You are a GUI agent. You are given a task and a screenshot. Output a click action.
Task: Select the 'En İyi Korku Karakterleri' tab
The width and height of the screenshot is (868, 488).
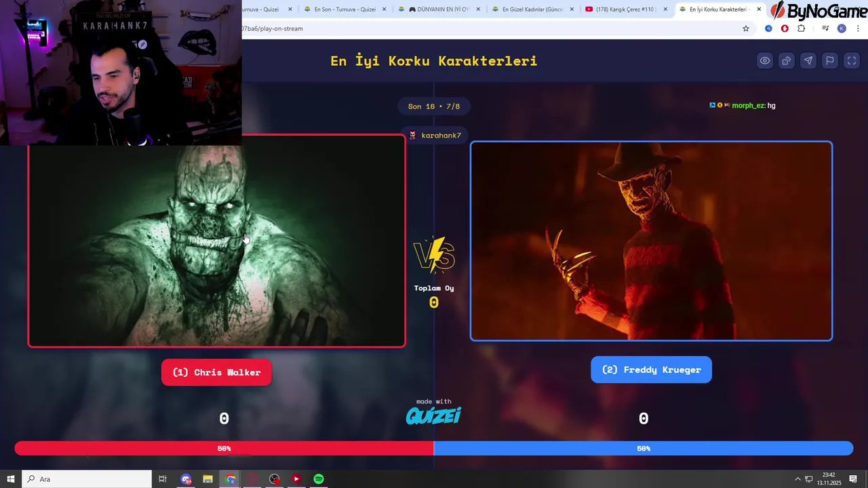click(720, 9)
